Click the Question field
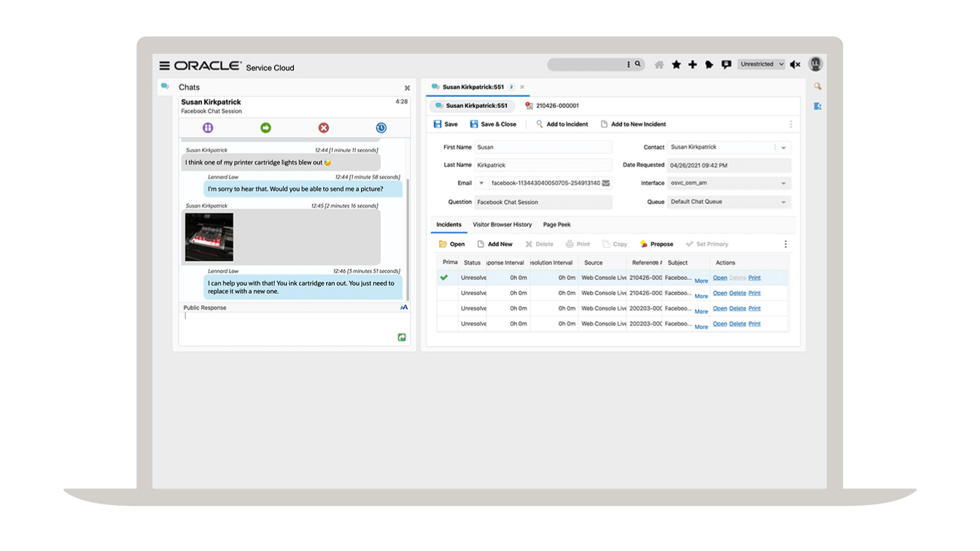The height and width of the screenshot is (551, 980). [543, 202]
